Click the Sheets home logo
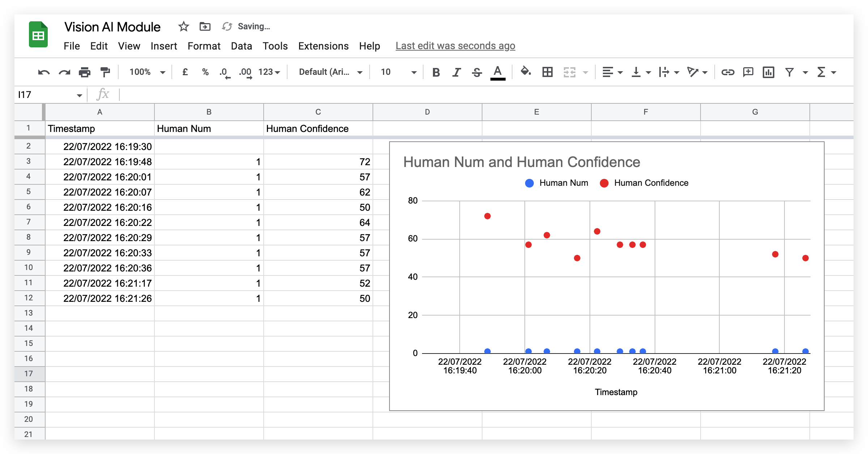This screenshot has height=454, width=868. click(x=38, y=34)
